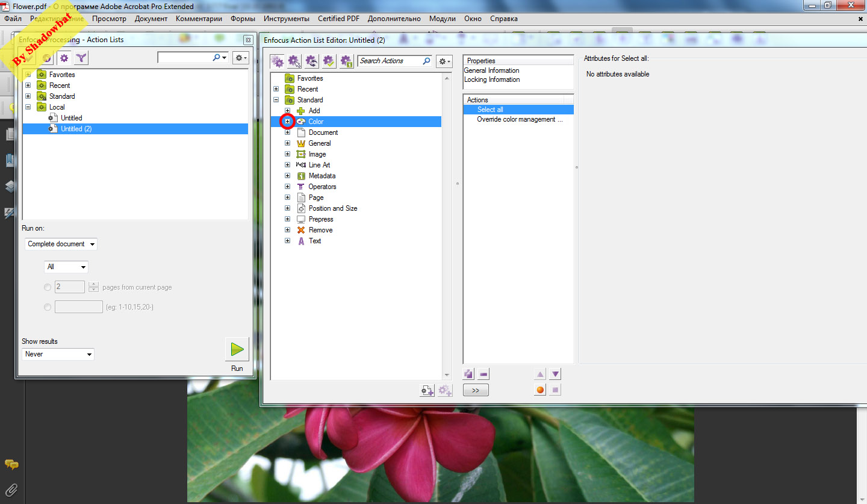The height and width of the screenshot is (504, 867).
Task: Open the gear options menu beside Search Actions
Action: coord(444,61)
